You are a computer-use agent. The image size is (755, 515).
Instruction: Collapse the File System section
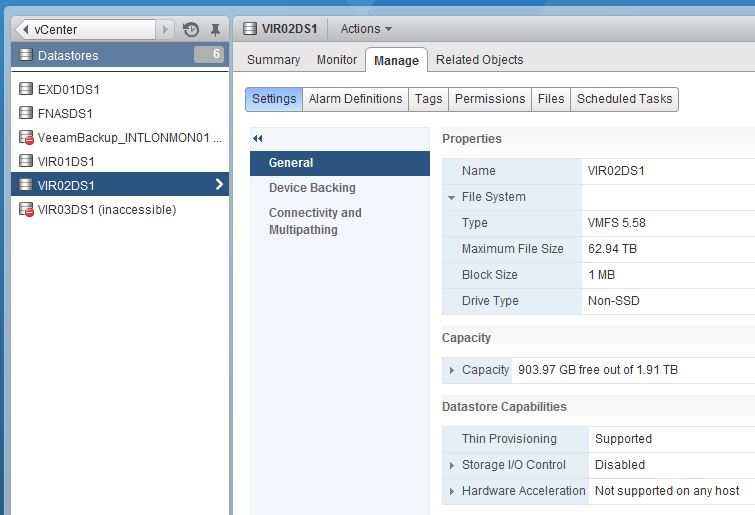[x=452, y=198]
